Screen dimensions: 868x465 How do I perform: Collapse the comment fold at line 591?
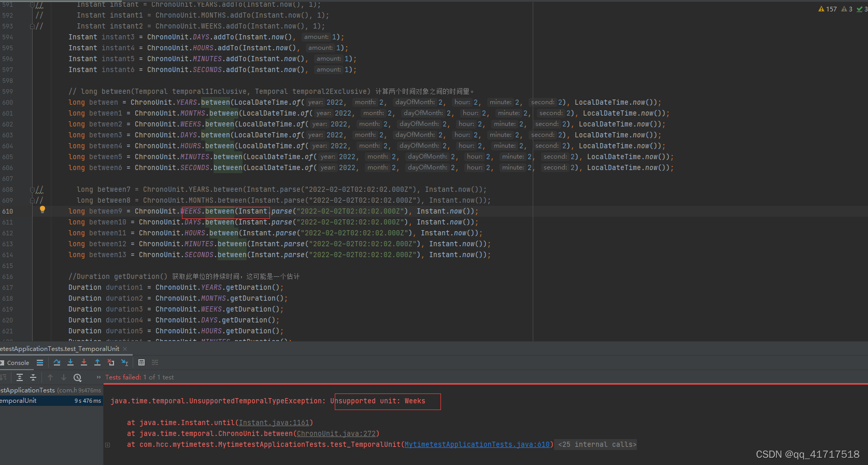pyautogui.click(x=33, y=5)
